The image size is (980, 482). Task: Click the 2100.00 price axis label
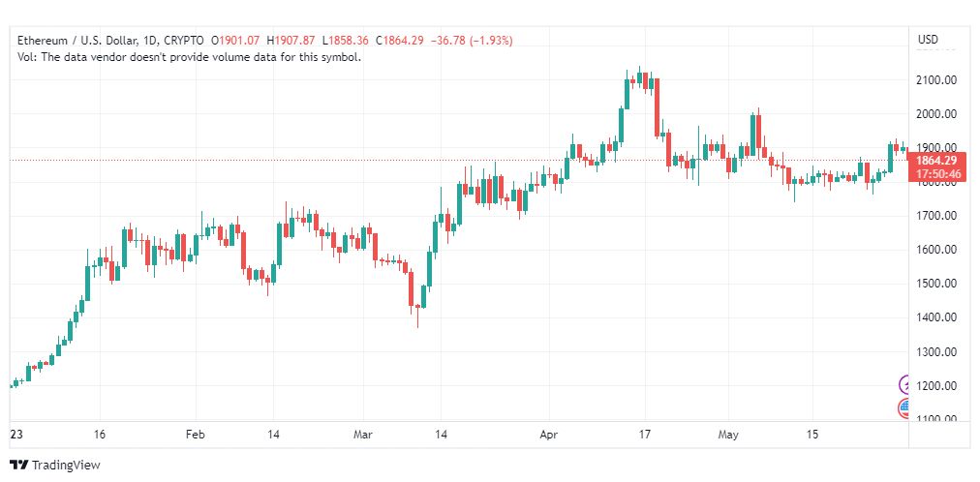[935, 80]
